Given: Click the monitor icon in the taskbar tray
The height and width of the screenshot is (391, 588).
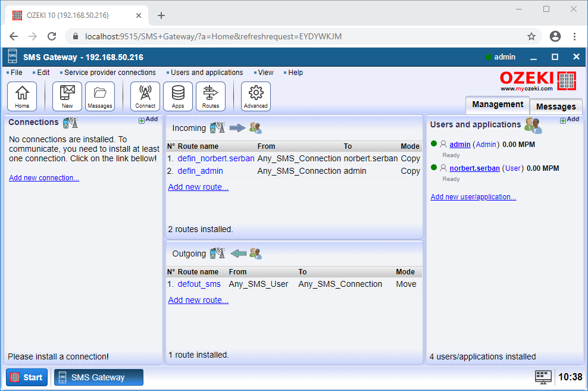Looking at the screenshot, I should [x=543, y=377].
